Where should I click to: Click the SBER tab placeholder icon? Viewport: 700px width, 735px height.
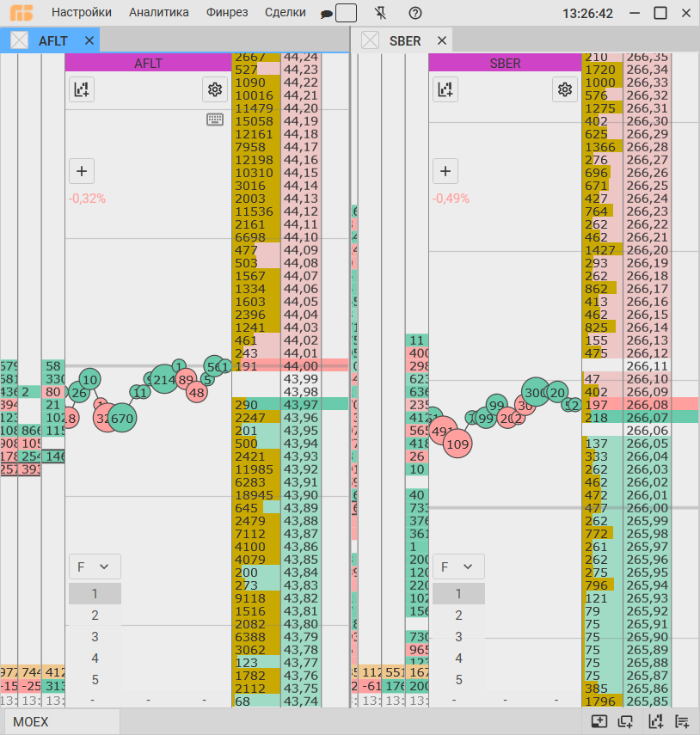[x=370, y=40]
